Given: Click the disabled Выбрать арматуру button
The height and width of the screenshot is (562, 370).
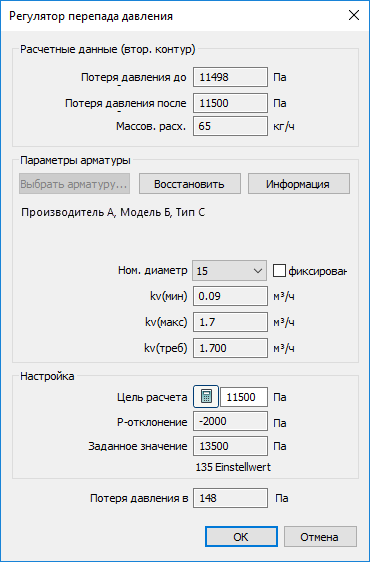Looking at the screenshot, I should click(75, 184).
